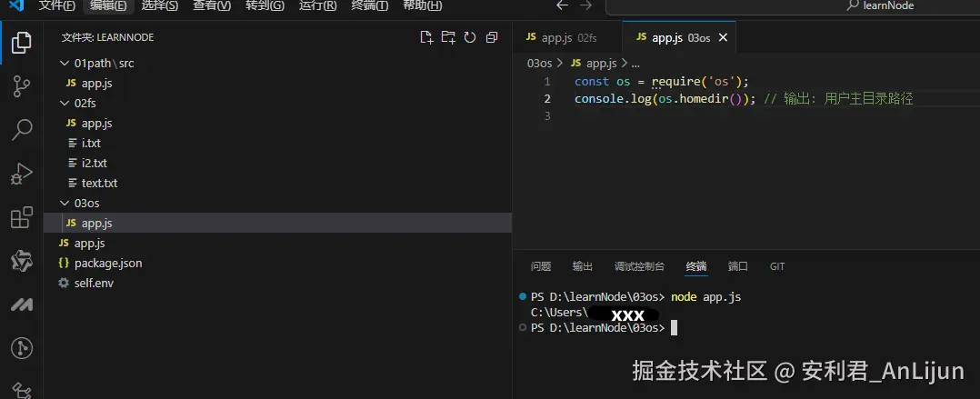Click the sixth activity bar extension icon

point(21,261)
